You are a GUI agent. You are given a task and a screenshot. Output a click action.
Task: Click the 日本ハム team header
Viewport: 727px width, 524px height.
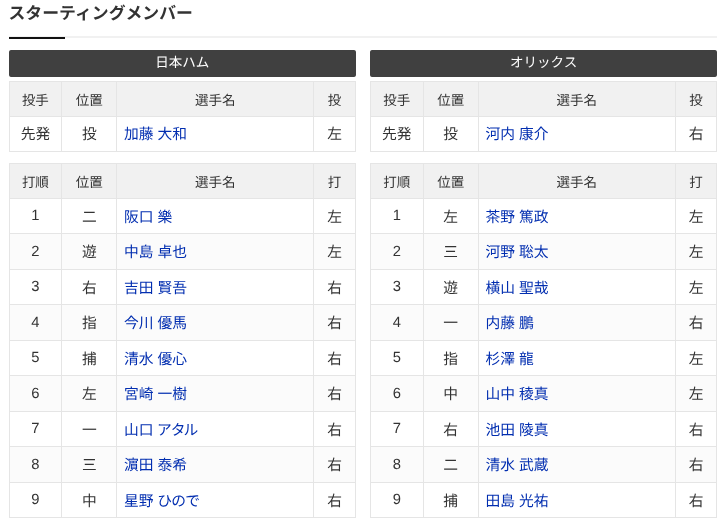click(182, 63)
